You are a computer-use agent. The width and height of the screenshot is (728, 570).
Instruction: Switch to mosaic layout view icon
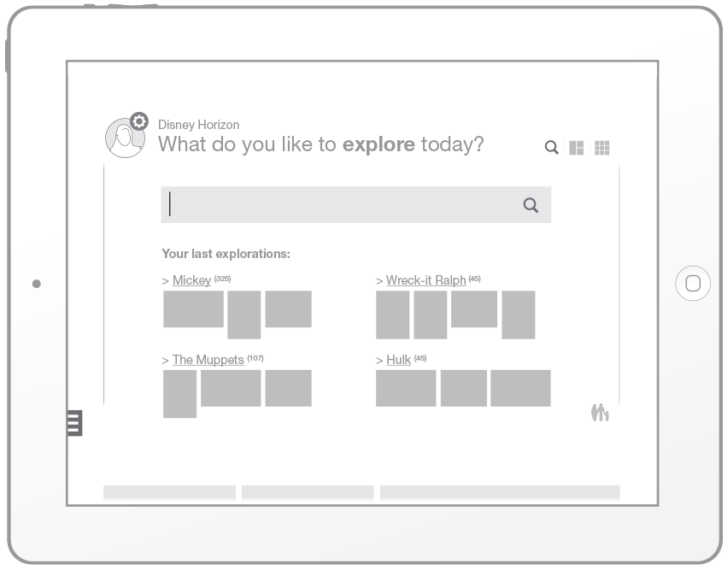coord(576,148)
